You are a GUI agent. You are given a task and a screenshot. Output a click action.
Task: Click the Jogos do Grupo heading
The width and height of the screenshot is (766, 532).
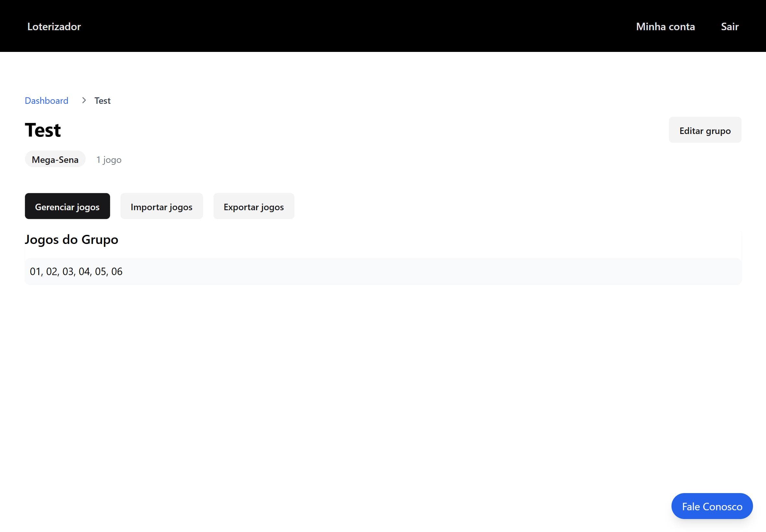pyautogui.click(x=71, y=239)
